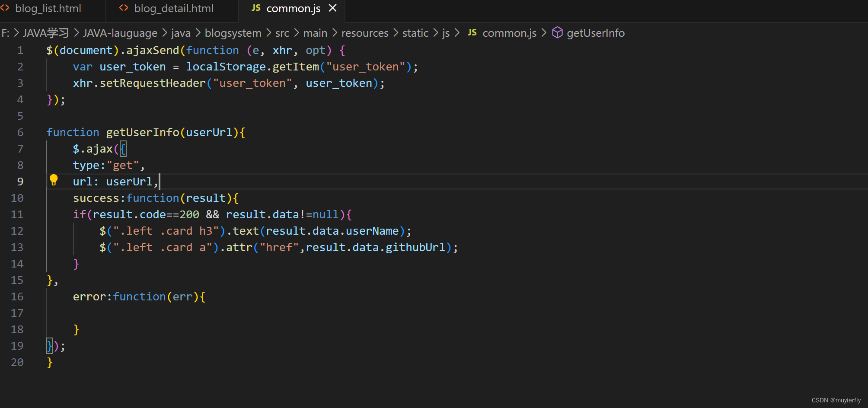868x408 pixels.
Task: Click the HTML file icon on blog_detail.html tab
Action: (124, 8)
